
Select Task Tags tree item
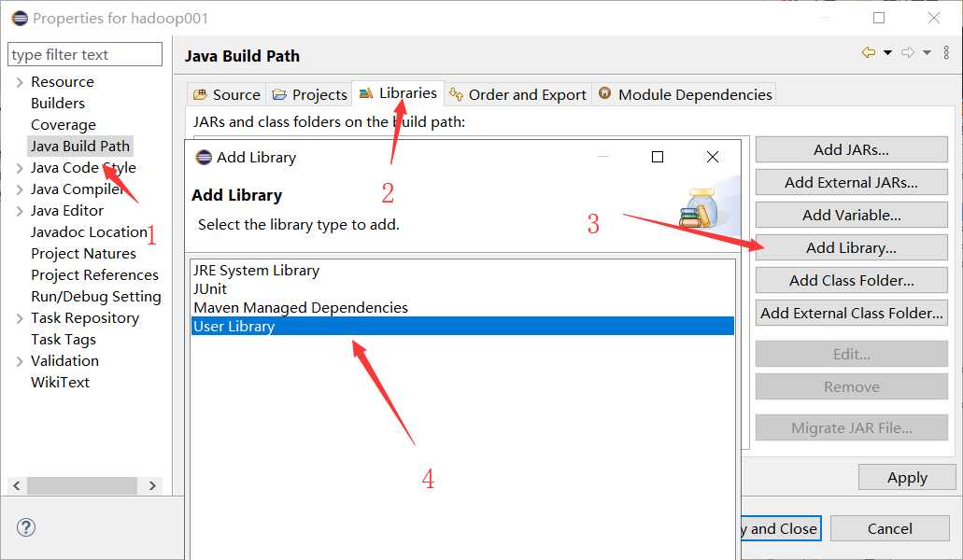pos(64,340)
